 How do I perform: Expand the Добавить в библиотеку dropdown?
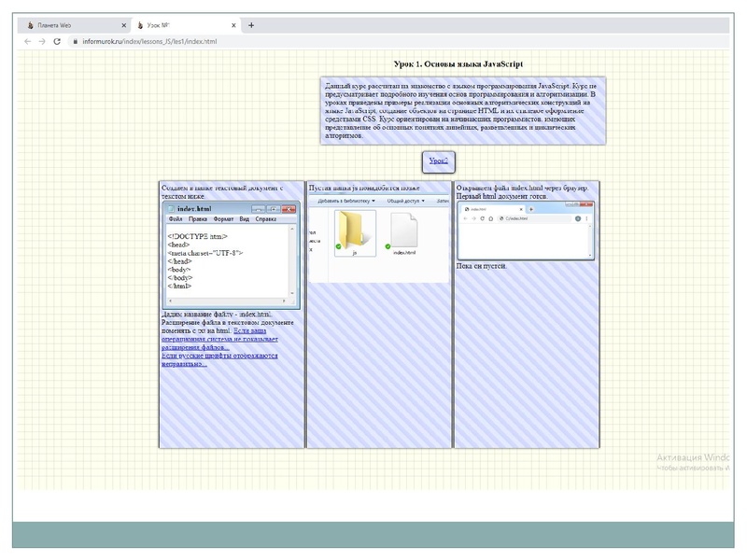click(x=345, y=201)
